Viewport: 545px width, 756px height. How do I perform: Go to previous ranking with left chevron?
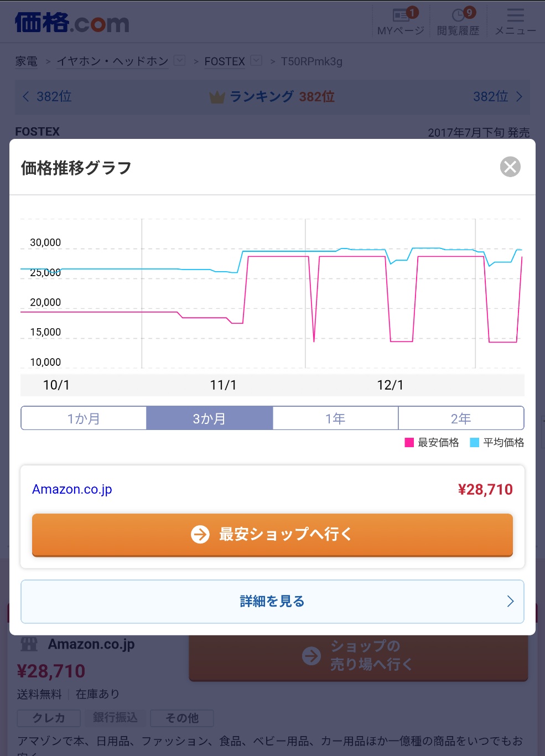25,97
